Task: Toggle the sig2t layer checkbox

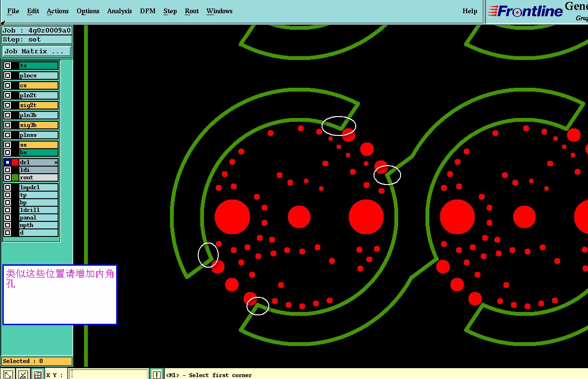Action: 8,105
